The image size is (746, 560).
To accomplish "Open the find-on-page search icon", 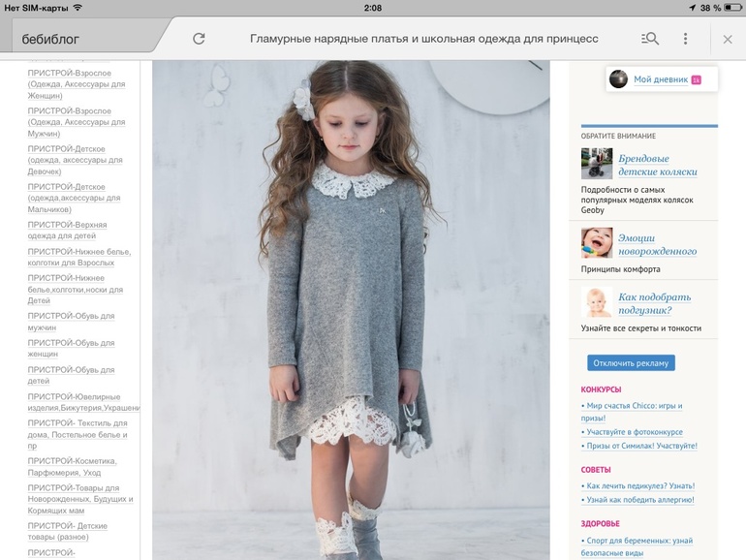I will 650,39.
